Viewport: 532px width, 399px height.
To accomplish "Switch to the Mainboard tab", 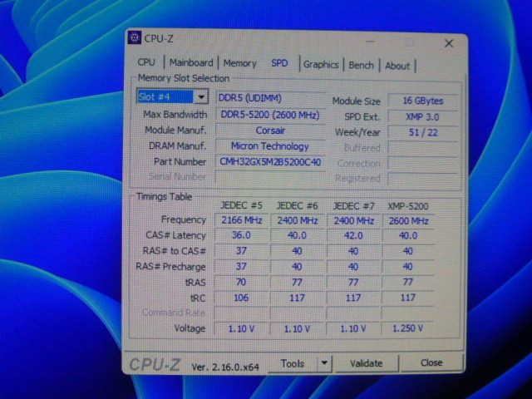I will [191, 63].
